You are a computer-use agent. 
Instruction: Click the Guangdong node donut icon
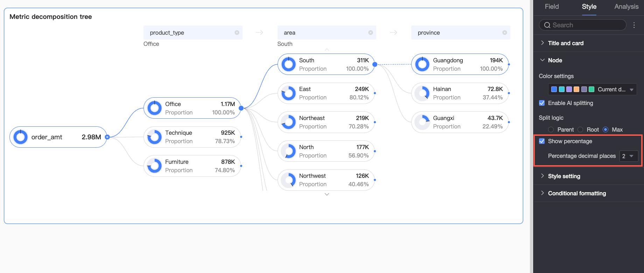click(422, 64)
